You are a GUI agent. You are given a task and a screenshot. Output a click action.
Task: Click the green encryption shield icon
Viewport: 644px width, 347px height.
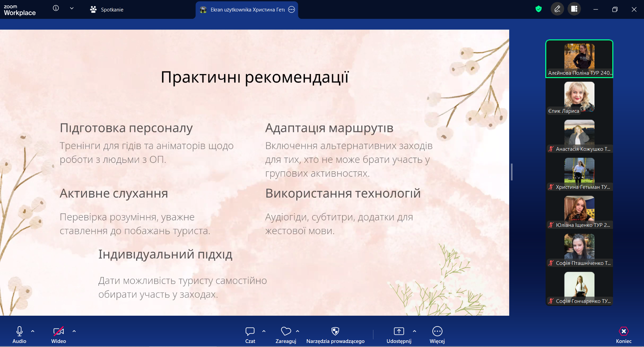tap(539, 9)
